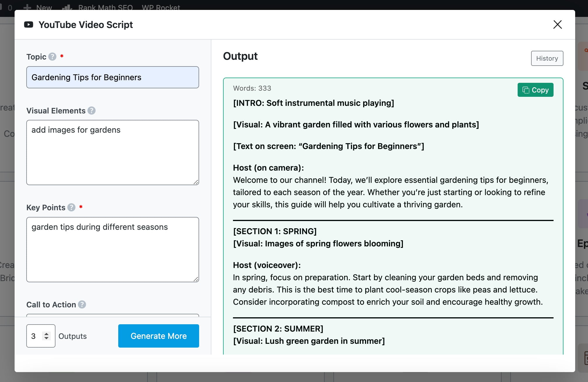Click the Key Points help icon
Image resolution: width=588 pixels, height=382 pixels.
(x=71, y=207)
